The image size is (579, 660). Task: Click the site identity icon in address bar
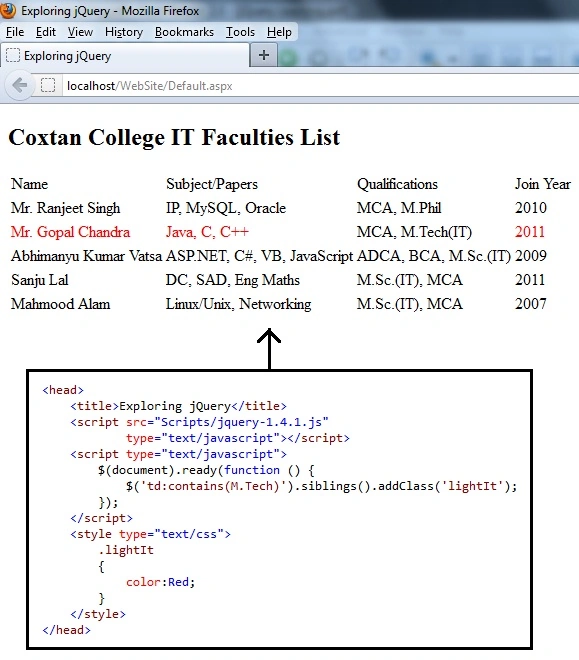click(48, 85)
